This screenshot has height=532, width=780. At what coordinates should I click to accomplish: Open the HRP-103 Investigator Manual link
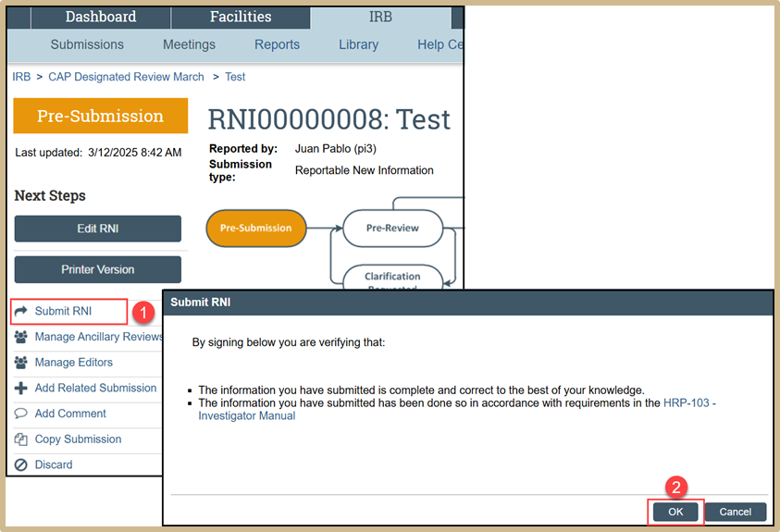pyautogui.click(x=689, y=403)
